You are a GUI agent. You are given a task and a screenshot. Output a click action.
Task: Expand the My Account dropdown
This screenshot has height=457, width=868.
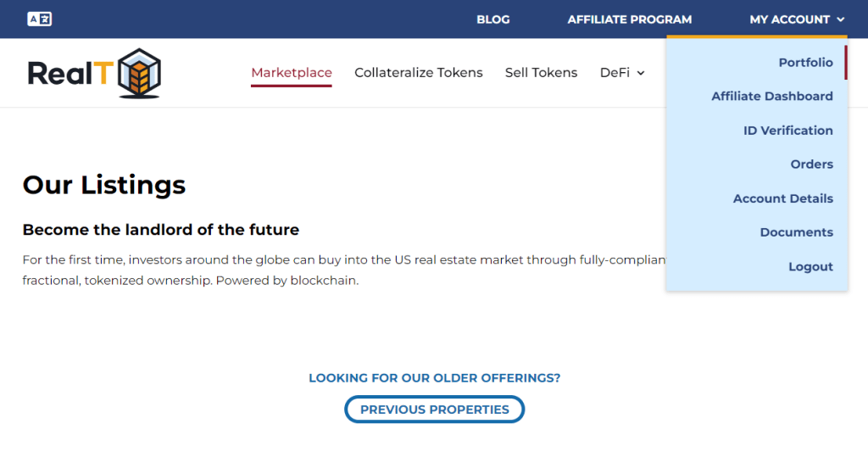point(797,19)
